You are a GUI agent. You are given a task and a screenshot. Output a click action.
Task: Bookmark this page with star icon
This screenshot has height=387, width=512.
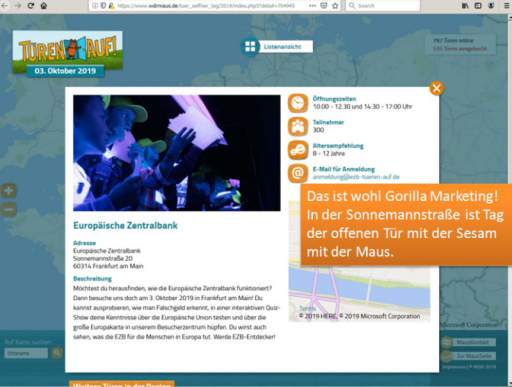(x=335, y=5)
